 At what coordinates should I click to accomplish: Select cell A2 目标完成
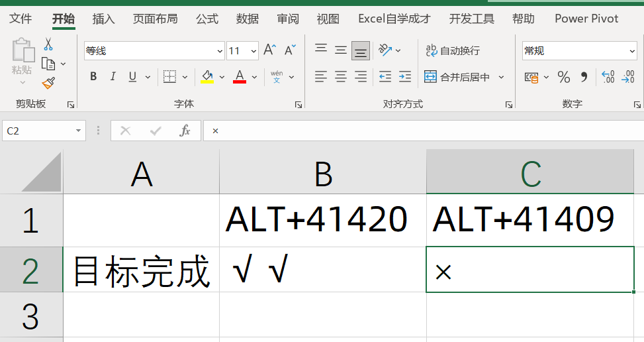pos(141,270)
